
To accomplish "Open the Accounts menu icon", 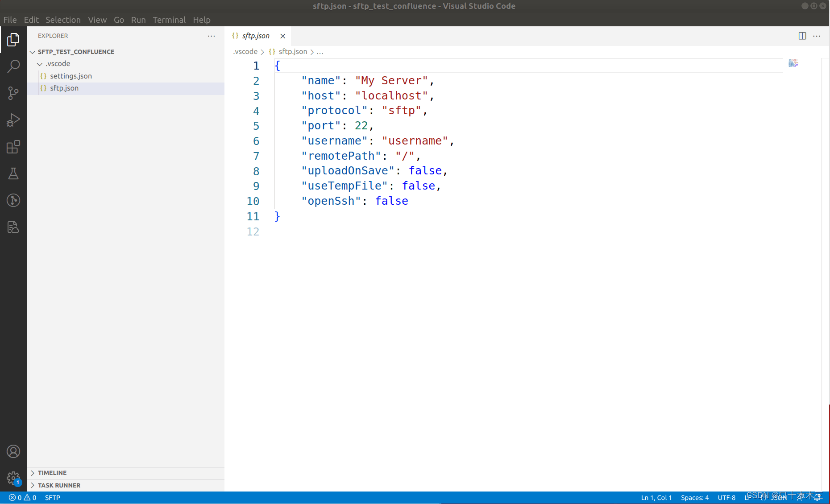I will click(x=13, y=451).
